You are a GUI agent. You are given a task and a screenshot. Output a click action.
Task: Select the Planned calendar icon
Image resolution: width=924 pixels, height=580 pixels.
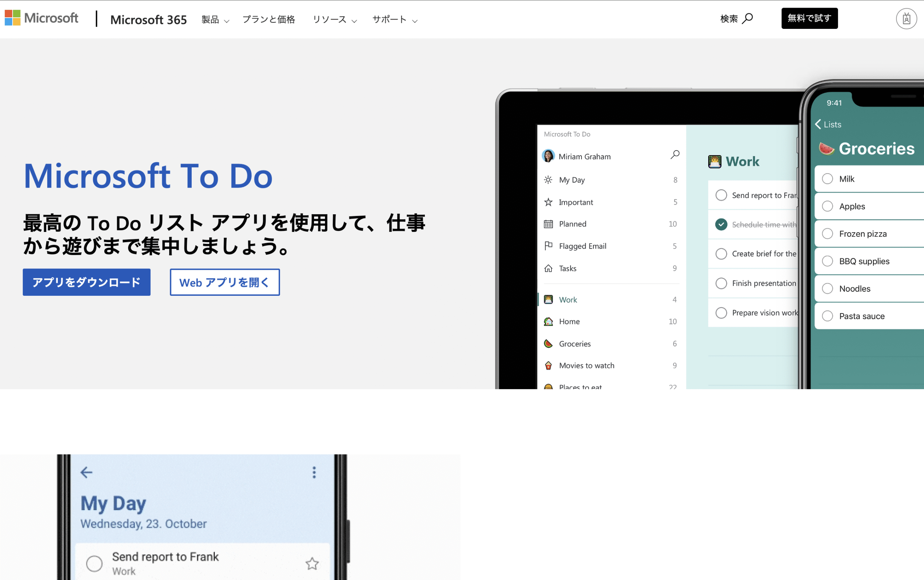(548, 224)
